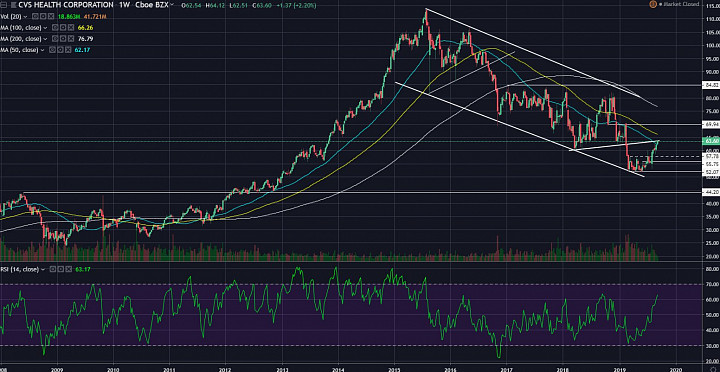This screenshot has width=720, height=372.
Task: Hide the Vol (20) indicator via eye icon
Action: 35,17
